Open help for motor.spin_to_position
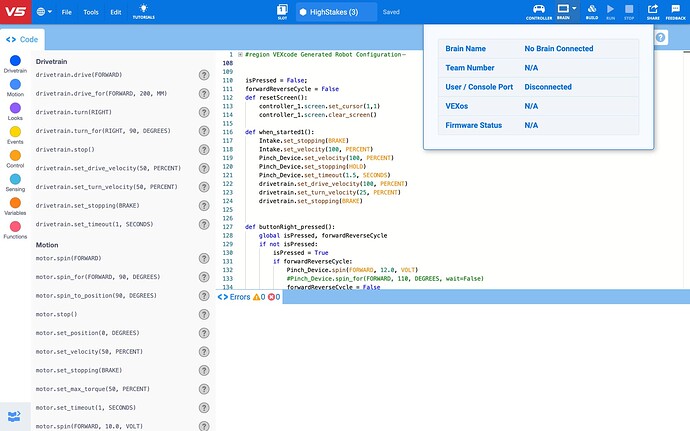The height and width of the screenshot is (431, 690). coord(204,296)
